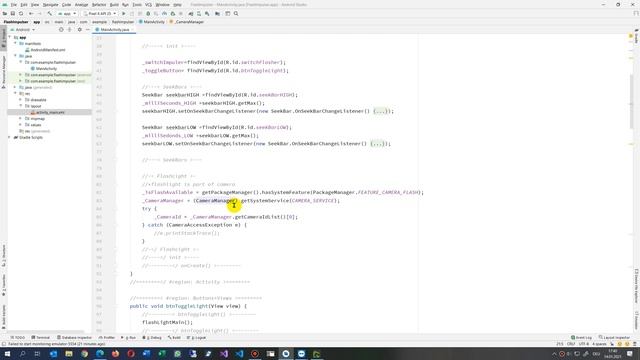Open the Refactor menu

pos(99,4)
